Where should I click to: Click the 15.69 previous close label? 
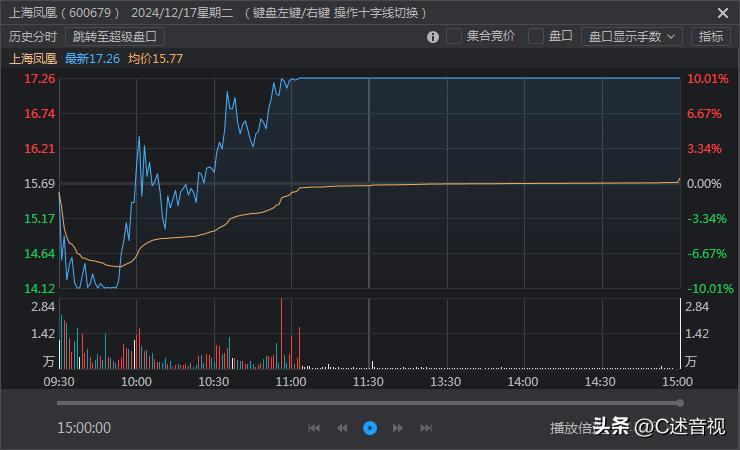[x=40, y=183]
